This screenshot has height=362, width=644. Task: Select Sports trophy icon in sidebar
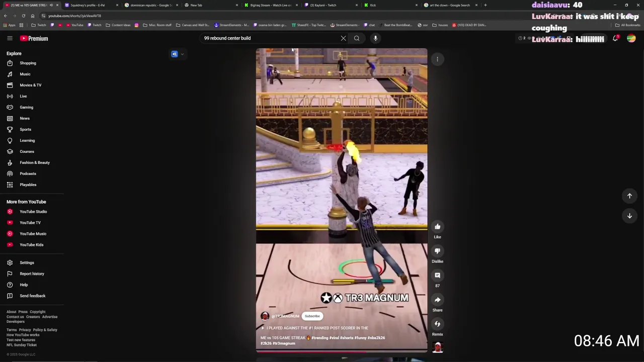point(10,129)
